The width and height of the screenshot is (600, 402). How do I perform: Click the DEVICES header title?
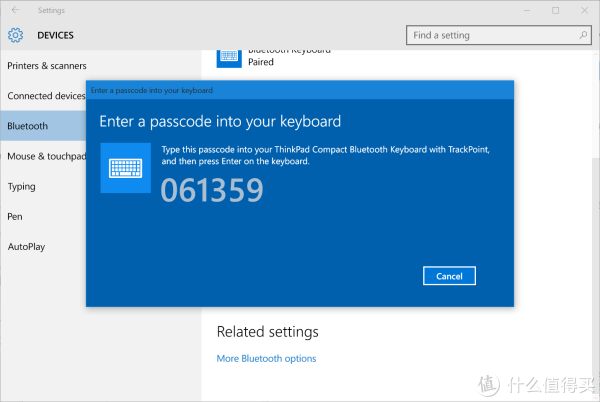(55, 35)
